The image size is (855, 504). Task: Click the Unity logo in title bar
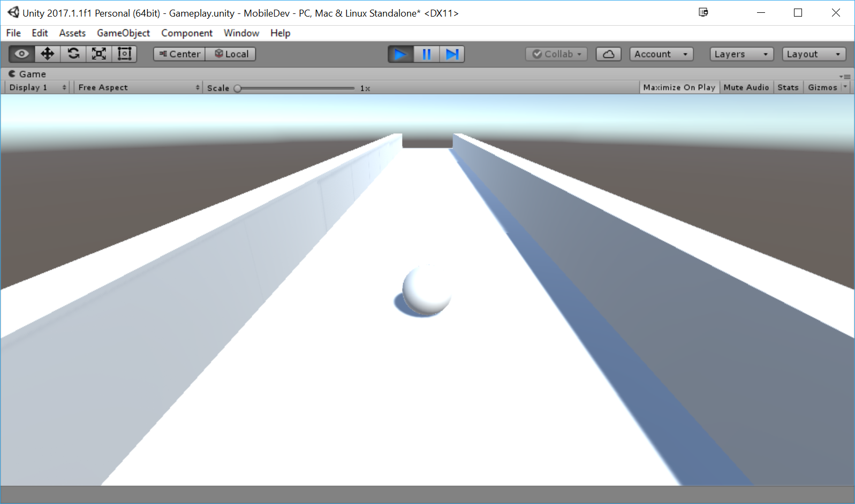coord(13,12)
